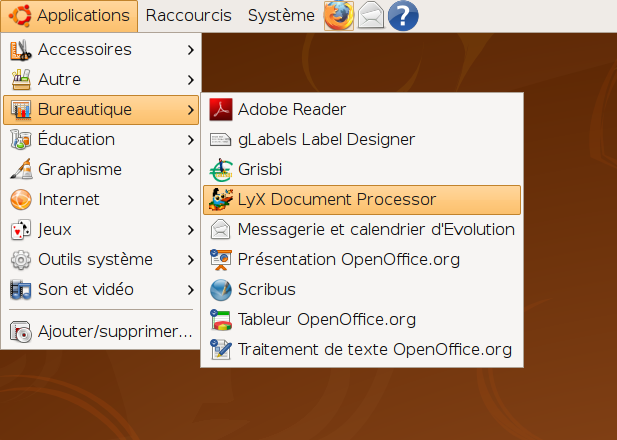Expand the Graphisme submenu arrow
The image size is (617, 440).
coord(190,169)
